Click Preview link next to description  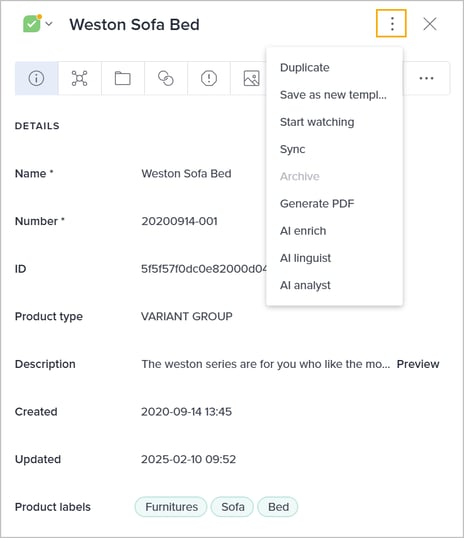tap(418, 364)
